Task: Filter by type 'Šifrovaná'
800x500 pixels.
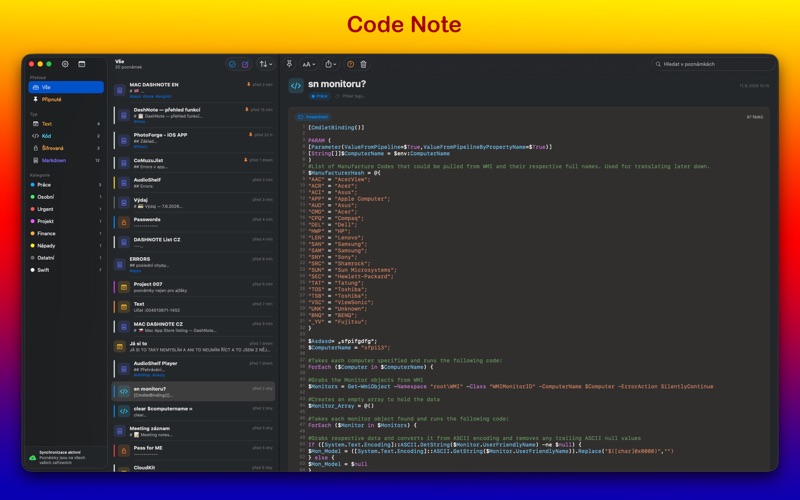Action: click(x=66, y=148)
